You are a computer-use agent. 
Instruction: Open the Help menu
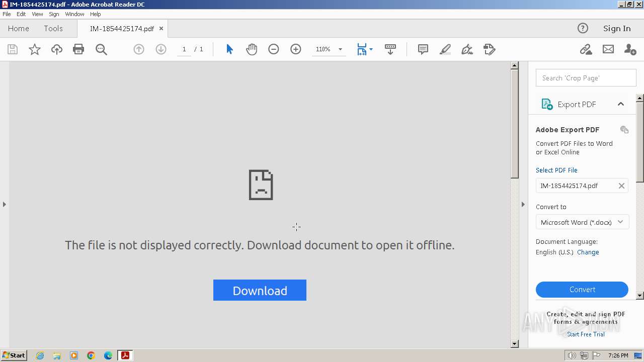click(x=96, y=14)
